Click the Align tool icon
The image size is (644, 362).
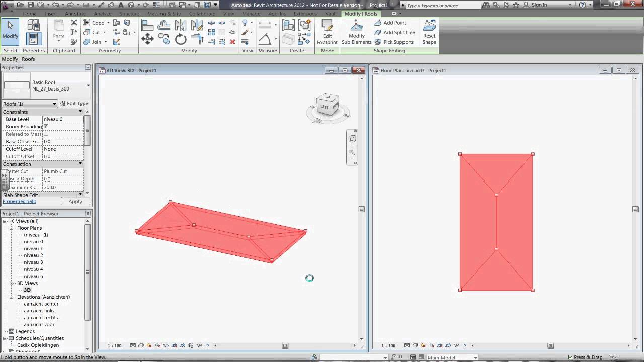tap(147, 25)
